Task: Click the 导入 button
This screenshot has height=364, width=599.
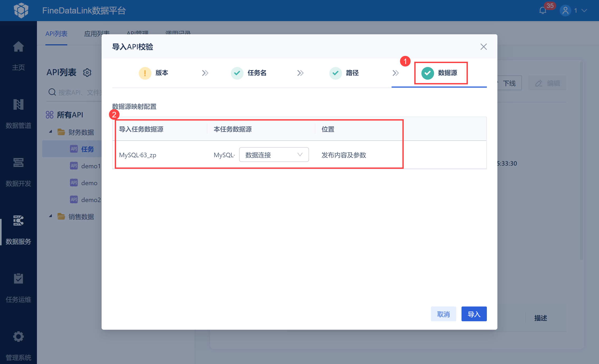Action: (x=474, y=314)
